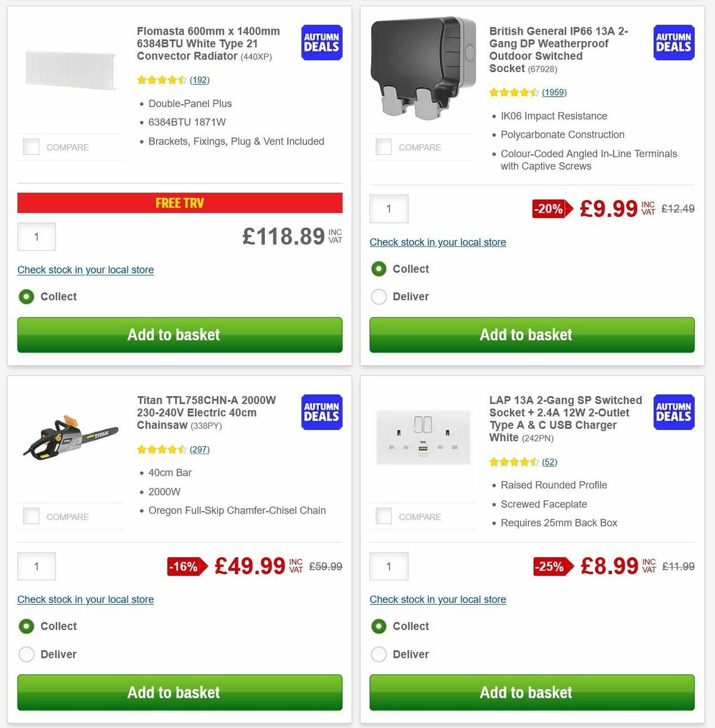
Task: Enable COMPARE for the Flomasta radiator
Action: 31,147
